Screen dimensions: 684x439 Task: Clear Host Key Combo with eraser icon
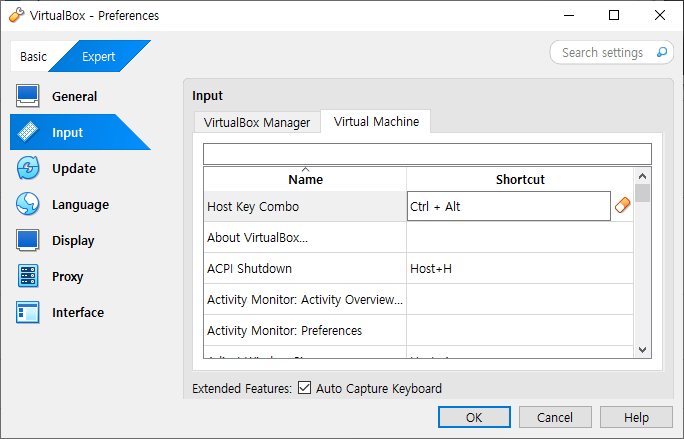click(x=622, y=206)
